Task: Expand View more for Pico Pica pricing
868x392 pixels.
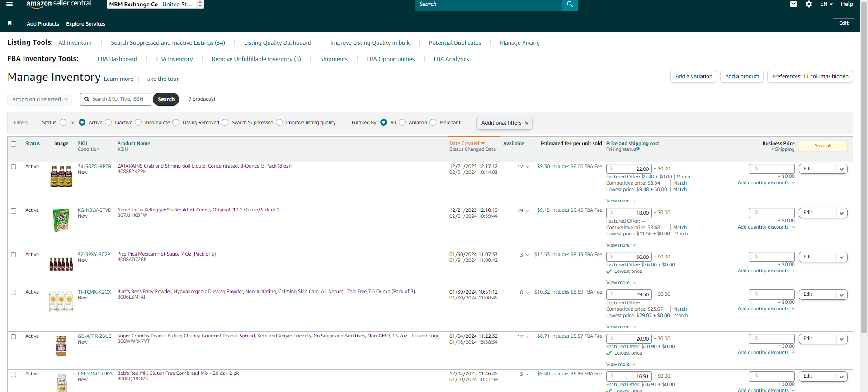Action: 621,283
